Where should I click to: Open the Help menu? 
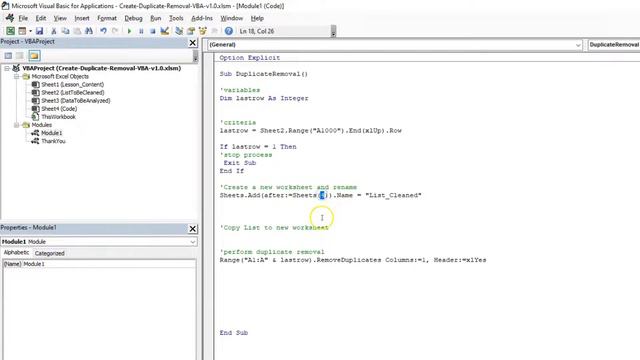[x=257, y=18]
